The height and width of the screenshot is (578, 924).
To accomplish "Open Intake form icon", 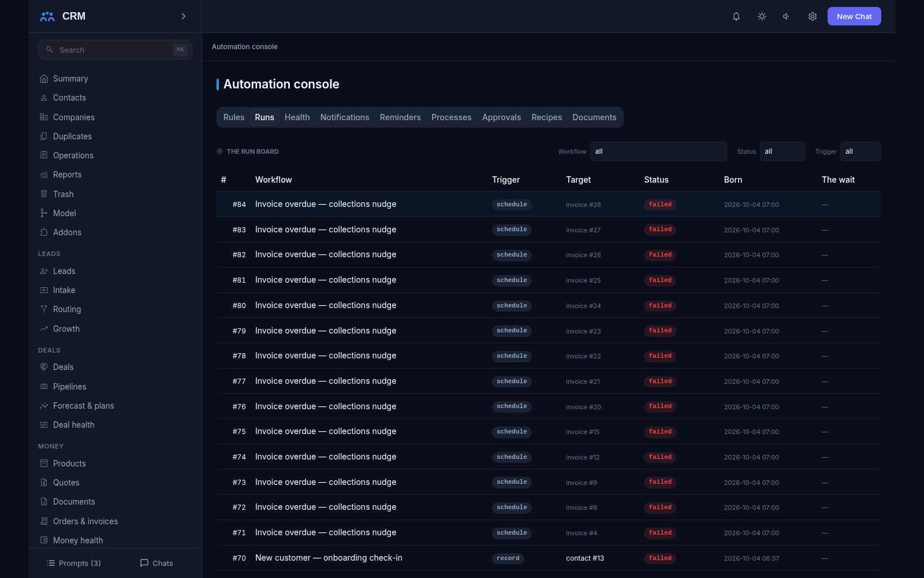I will click(x=44, y=290).
